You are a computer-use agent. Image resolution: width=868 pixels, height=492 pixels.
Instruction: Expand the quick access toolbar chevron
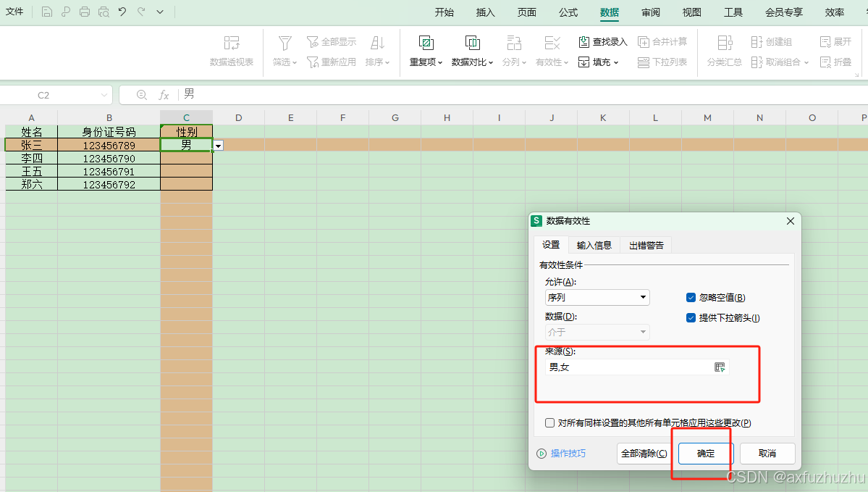point(160,12)
